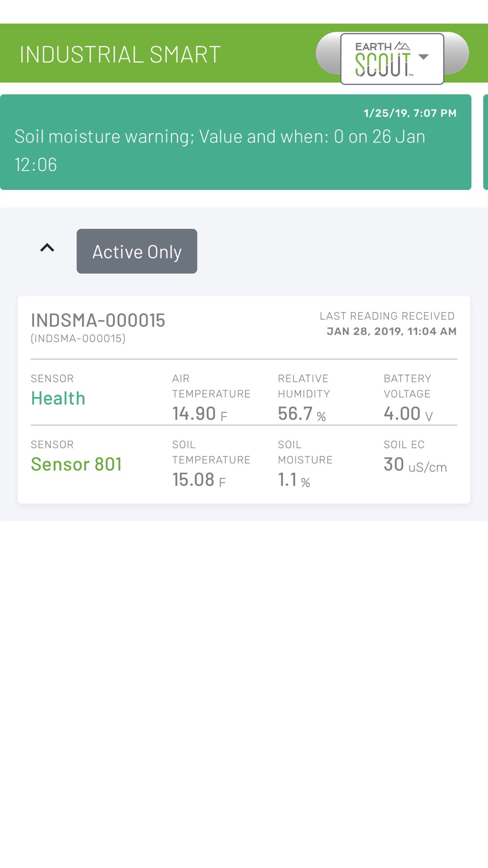Viewport: 488px width, 868px height.
Task: View the relative humidity 56.7 % reading
Action: click(x=302, y=414)
